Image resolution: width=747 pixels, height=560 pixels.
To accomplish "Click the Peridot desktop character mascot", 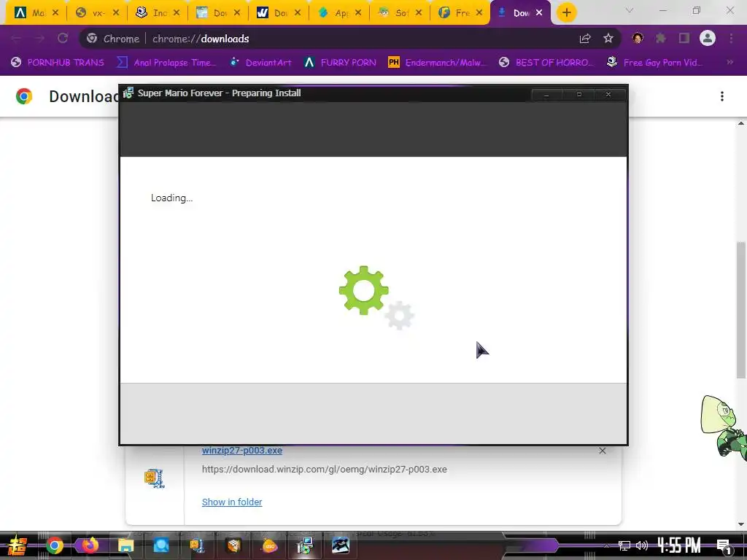I will [x=724, y=427].
